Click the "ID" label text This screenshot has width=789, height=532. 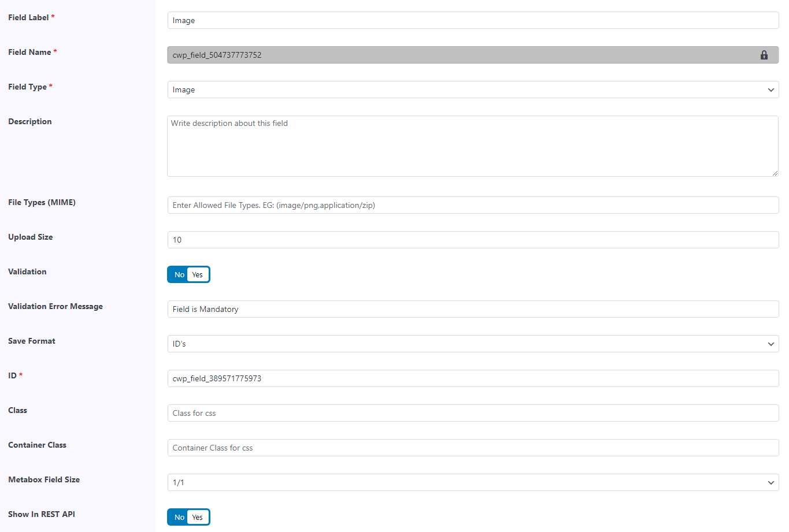12,375
